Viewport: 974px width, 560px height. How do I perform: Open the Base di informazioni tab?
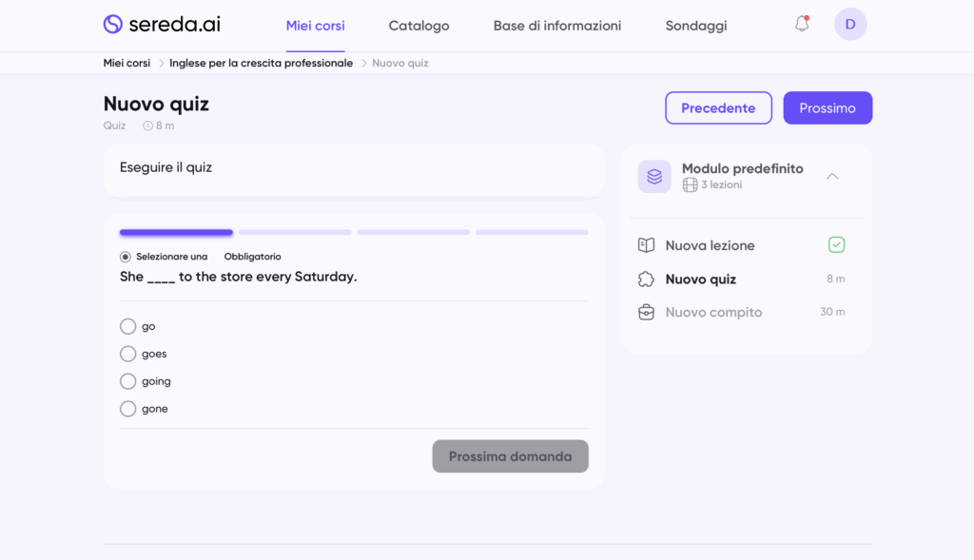click(x=557, y=26)
